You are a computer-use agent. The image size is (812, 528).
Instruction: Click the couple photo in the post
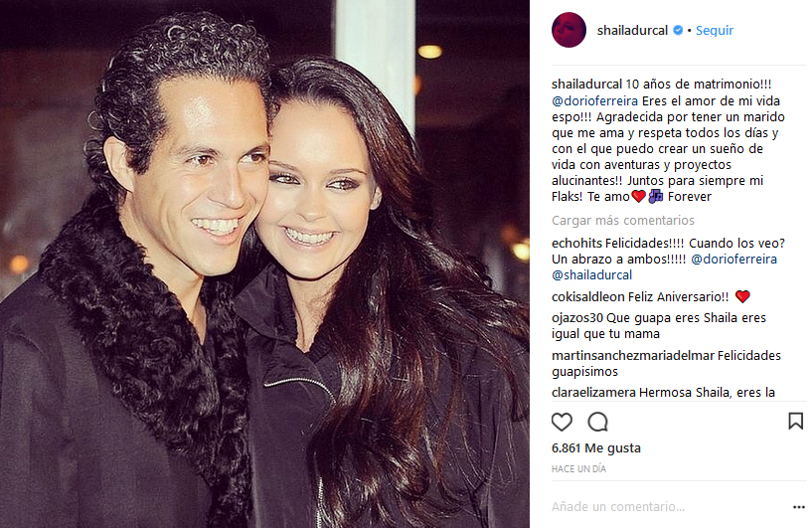click(264, 264)
